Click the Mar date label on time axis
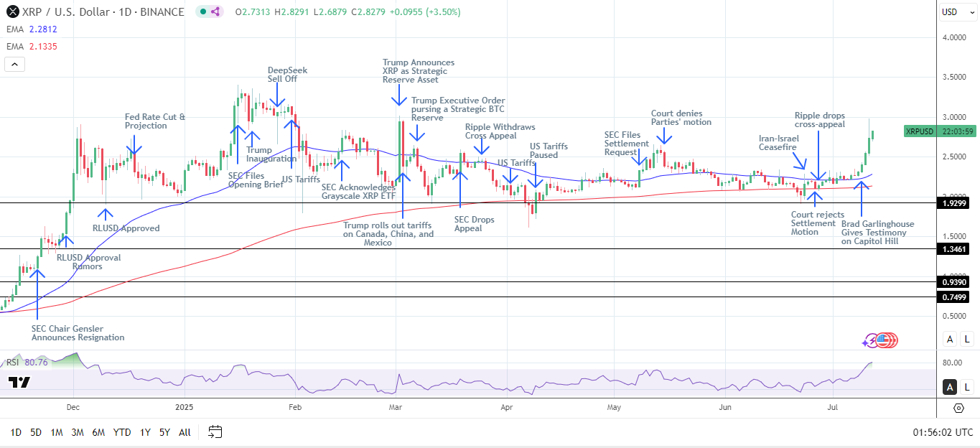Viewport: 980px width, 448px height. [395, 408]
